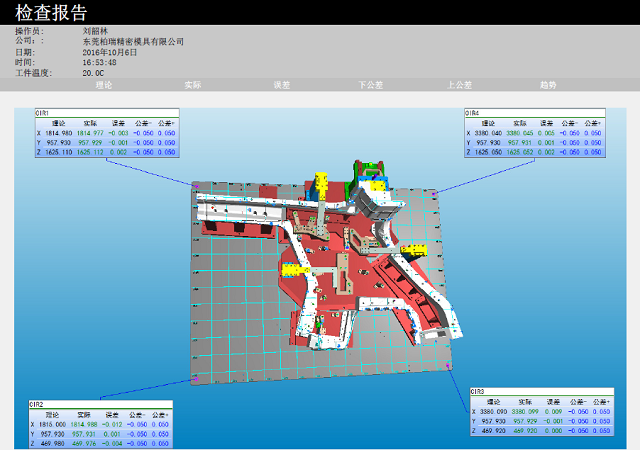Image resolution: width=640 pixels, height=450 pixels.
Task: Click the CIR1 X row actual value 1814.977
Action: 90,133
